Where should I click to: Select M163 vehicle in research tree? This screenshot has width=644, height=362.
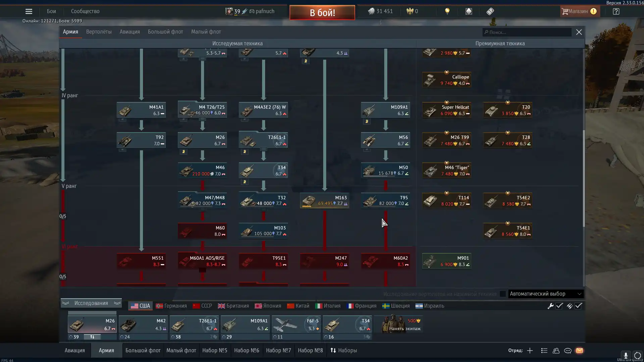[325, 201]
